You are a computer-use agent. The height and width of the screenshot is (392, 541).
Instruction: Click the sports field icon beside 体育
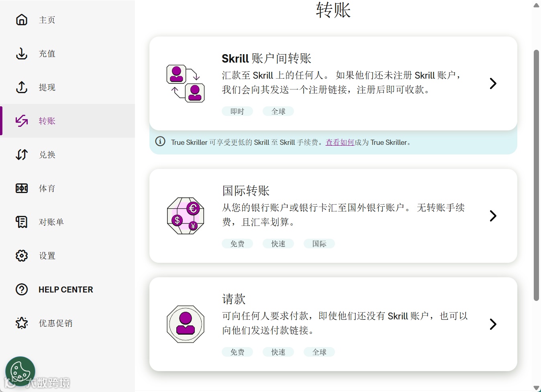(22, 188)
